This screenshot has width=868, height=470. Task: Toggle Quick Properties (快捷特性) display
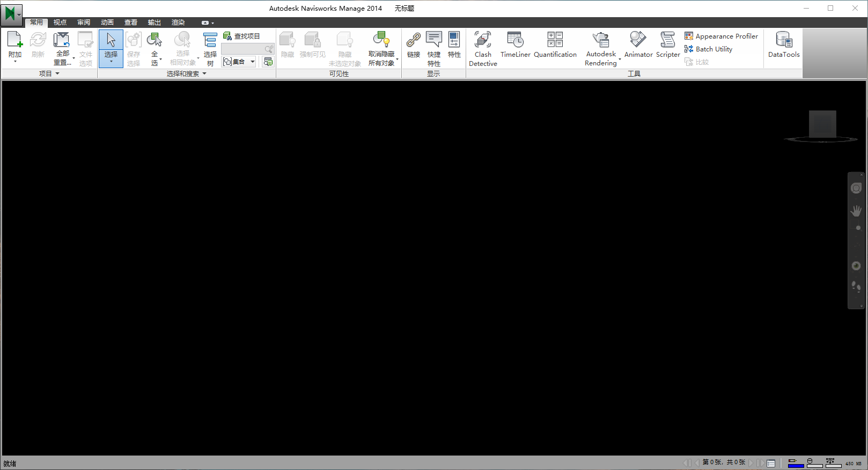pyautogui.click(x=434, y=49)
